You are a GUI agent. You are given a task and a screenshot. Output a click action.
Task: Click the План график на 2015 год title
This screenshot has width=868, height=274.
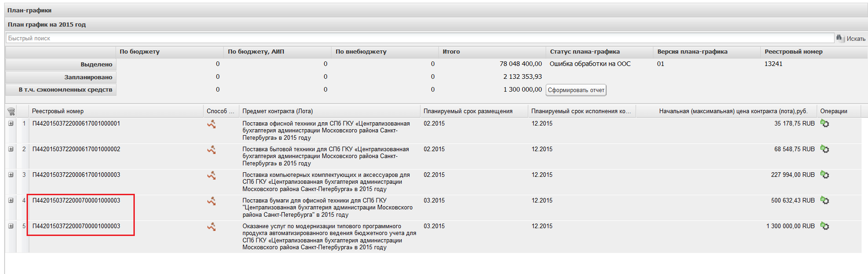click(47, 24)
